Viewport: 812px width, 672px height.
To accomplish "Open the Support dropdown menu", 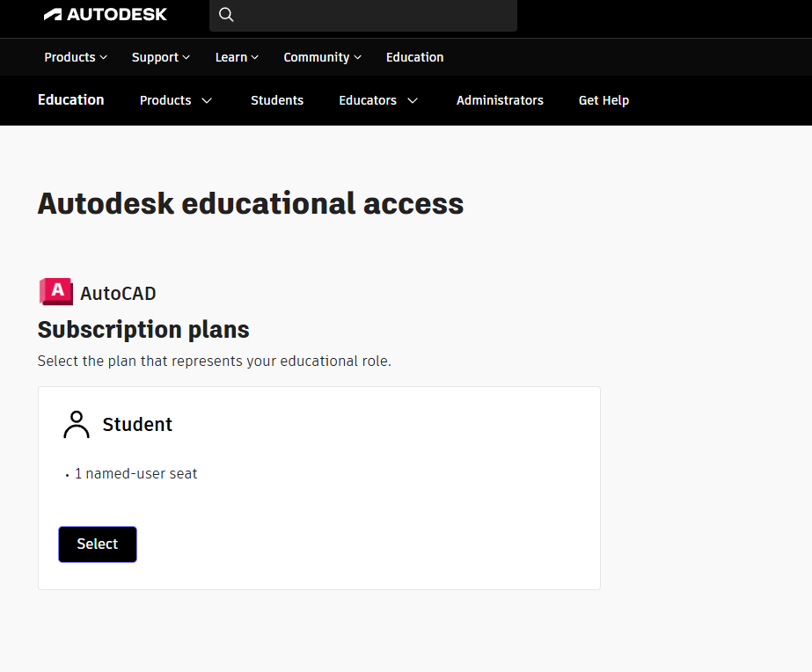I will point(160,57).
